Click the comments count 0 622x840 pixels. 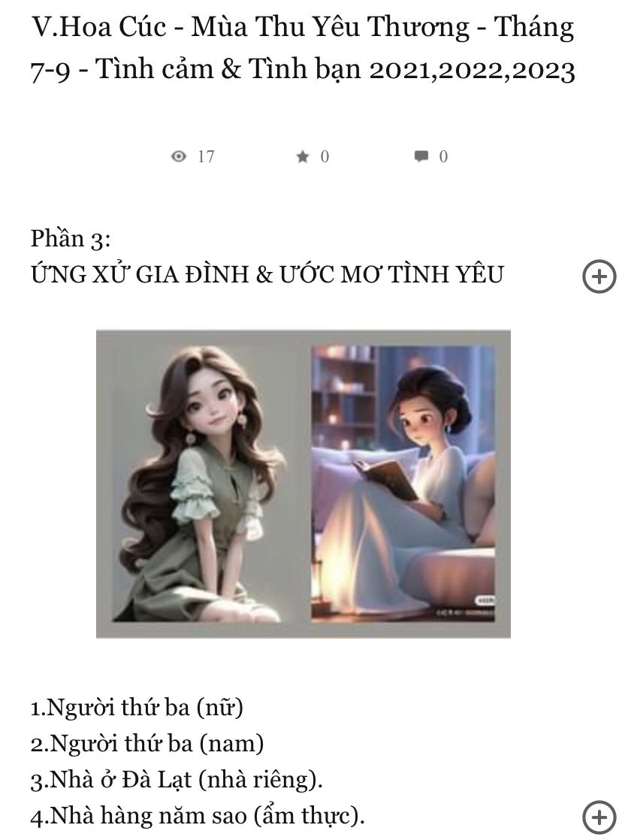(x=443, y=156)
